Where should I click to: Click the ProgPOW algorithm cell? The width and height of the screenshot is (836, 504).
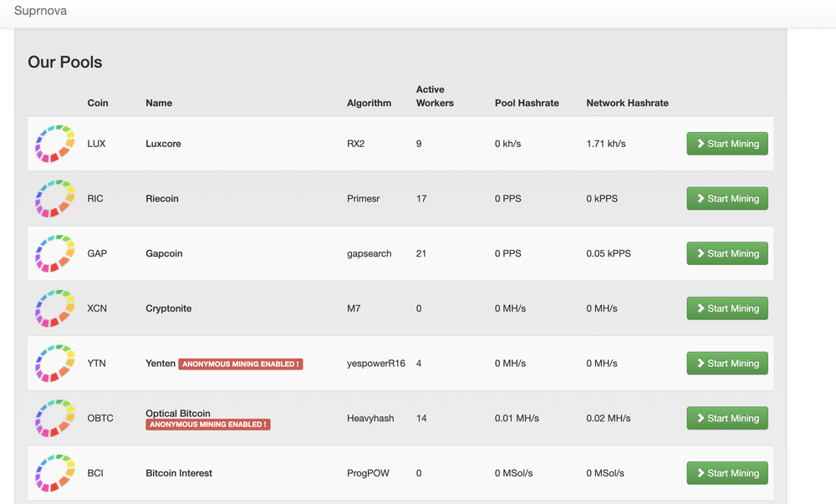(368, 472)
